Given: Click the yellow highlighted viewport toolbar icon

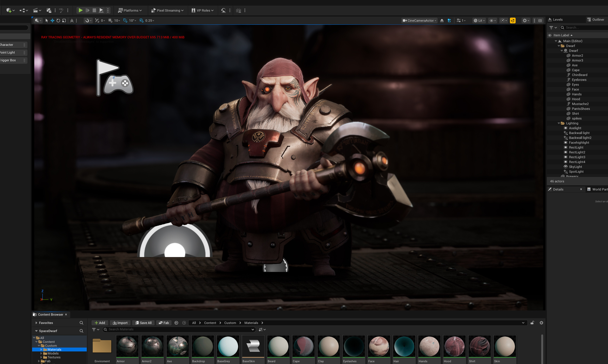Looking at the screenshot, I should pyautogui.click(x=513, y=21).
